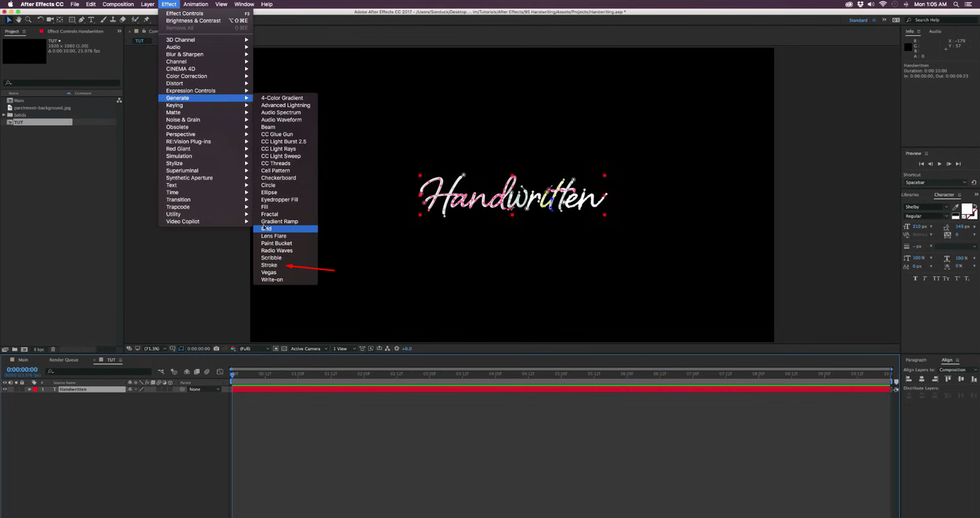Open the font style dropdown Regular
Image resolution: width=980 pixels, height=518 pixels.
tap(926, 216)
